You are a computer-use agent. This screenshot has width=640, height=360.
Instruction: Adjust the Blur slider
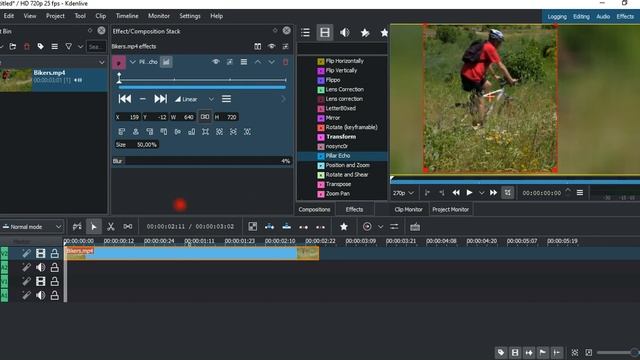click(202, 161)
